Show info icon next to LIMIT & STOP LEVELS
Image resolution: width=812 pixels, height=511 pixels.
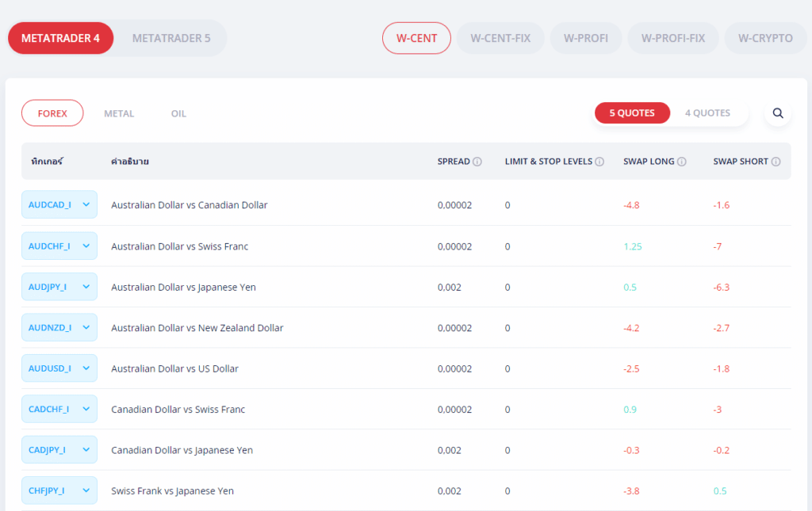[599, 162]
